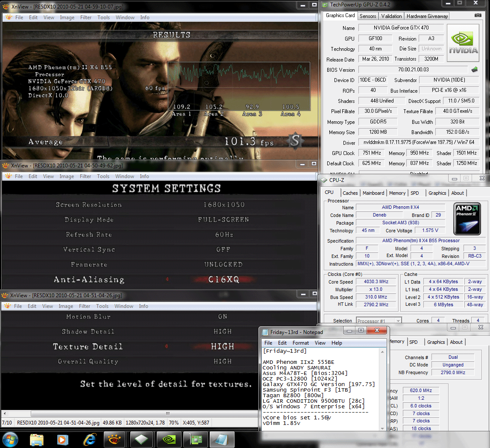Click the BIOS Version field 70.00.21.00.03

pyautogui.click(x=413, y=69)
